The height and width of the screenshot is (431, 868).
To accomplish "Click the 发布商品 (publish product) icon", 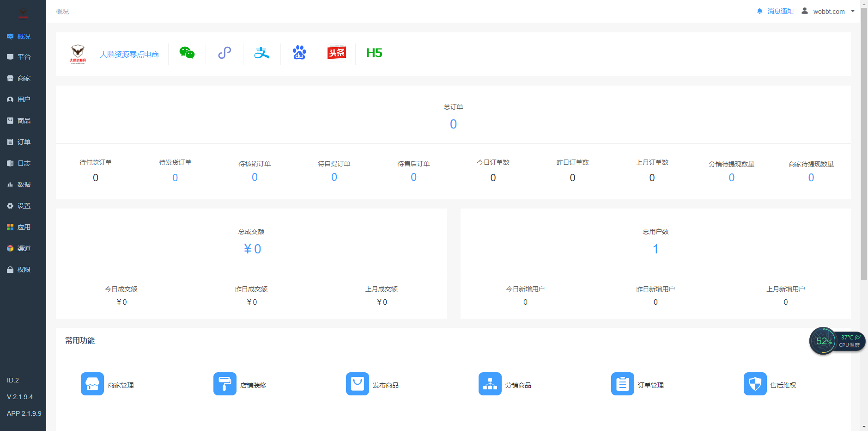I will point(358,384).
